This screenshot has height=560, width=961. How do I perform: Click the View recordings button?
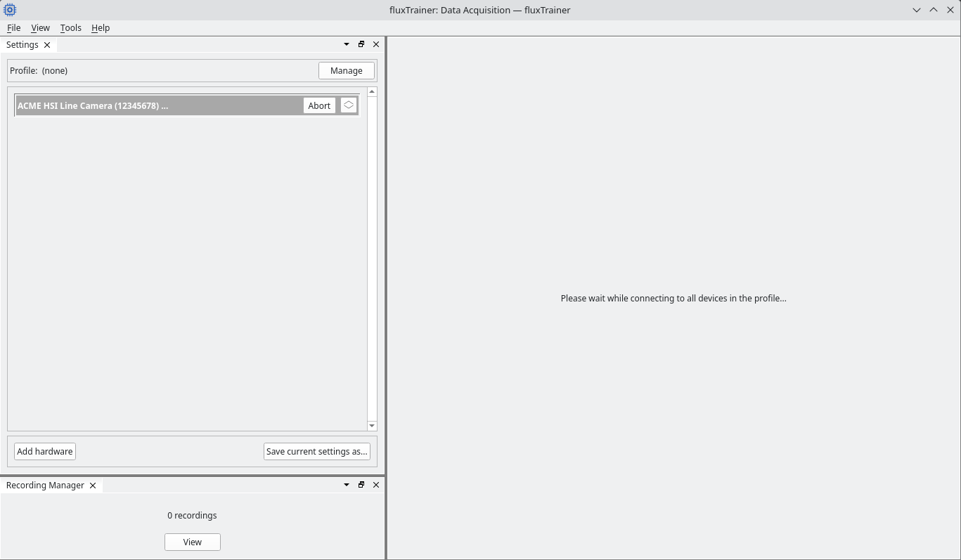point(193,542)
